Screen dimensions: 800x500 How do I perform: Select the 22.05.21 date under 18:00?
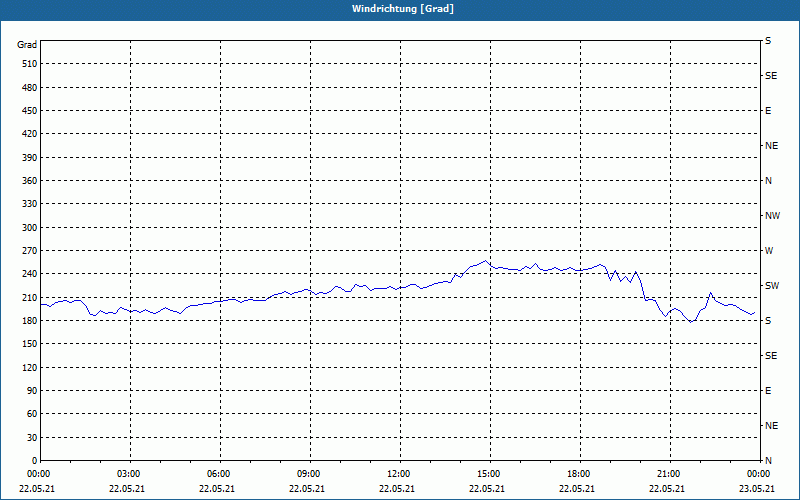(577, 489)
